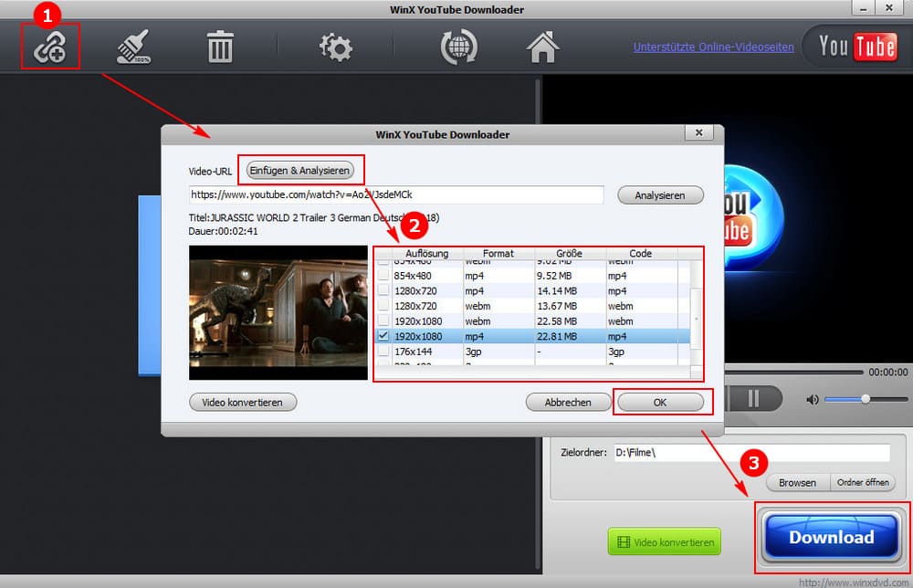Click the Analysieren button
913x588 pixels.
(x=660, y=195)
